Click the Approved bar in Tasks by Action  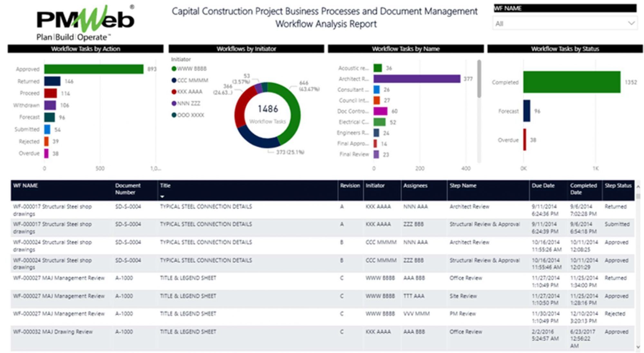point(94,69)
